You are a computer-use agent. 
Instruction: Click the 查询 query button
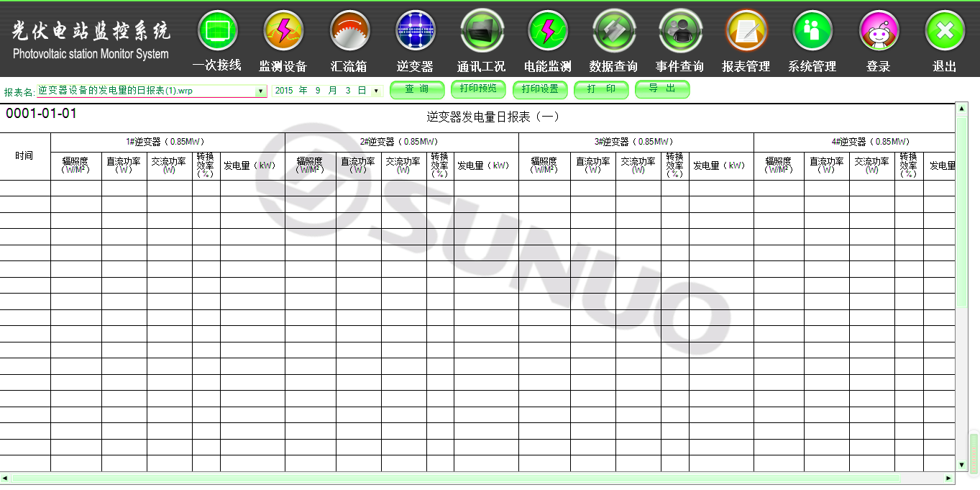pos(417,89)
